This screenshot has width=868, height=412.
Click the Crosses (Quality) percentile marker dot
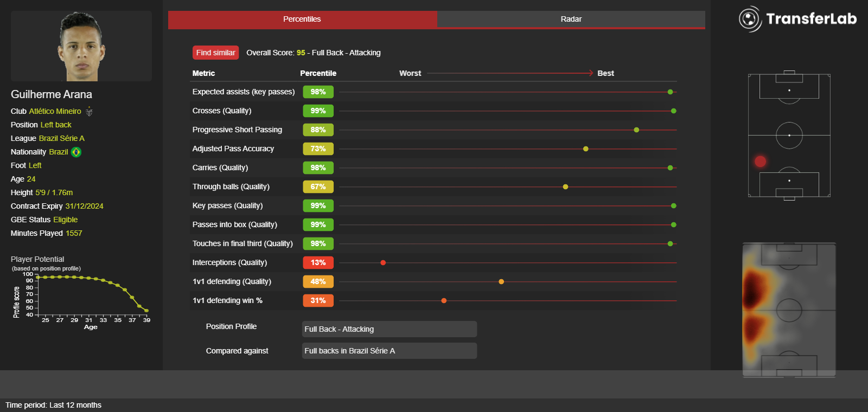point(673,111)
